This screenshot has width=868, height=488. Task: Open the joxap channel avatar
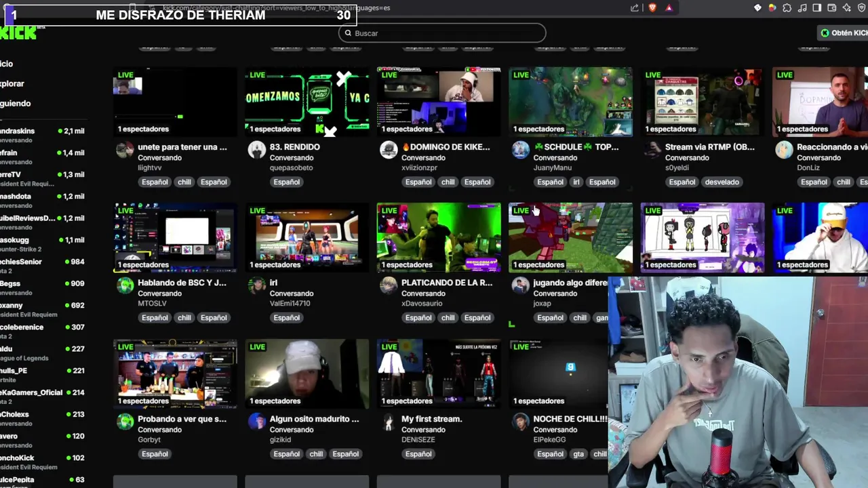pos(520,285)
